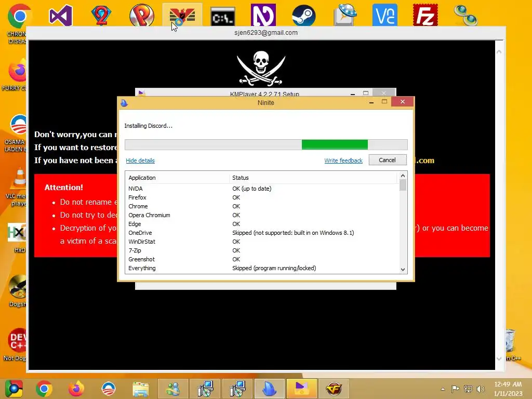
Task: Open HxD hex editor desktop icon
Action: click(x=17, y=233)
